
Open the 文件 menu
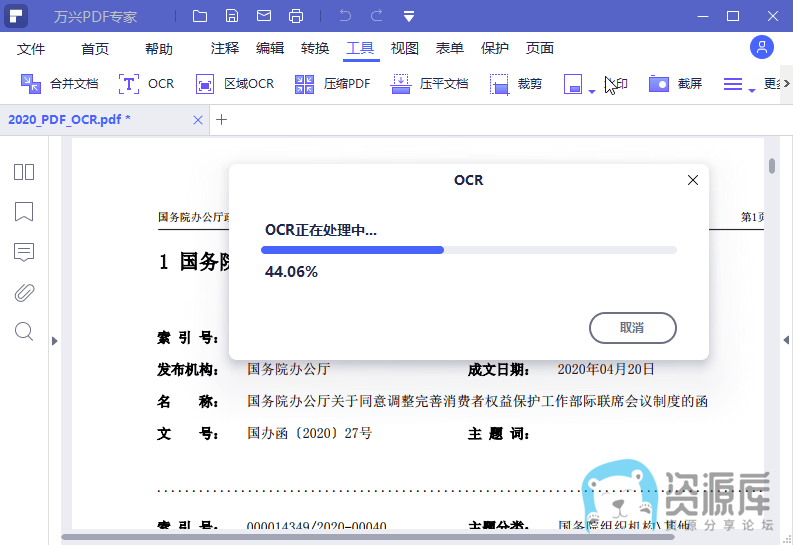pyautogui.click(x=31, y=49)
